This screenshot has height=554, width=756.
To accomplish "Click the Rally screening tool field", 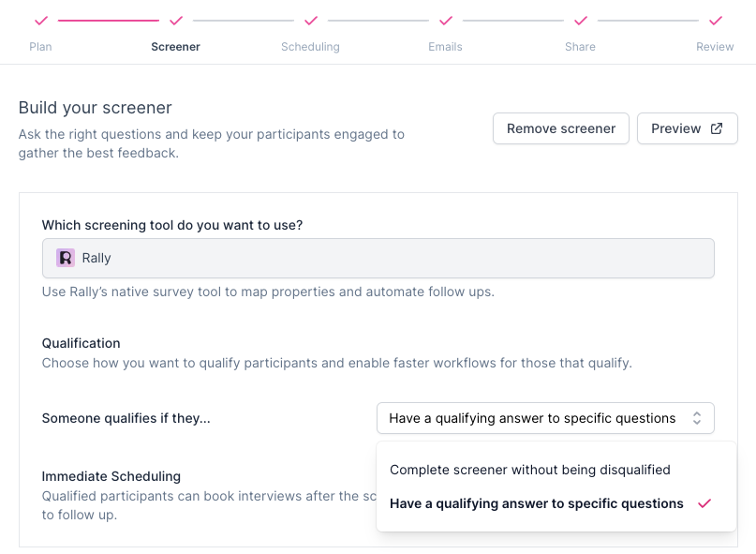I will tap(378, 258).
